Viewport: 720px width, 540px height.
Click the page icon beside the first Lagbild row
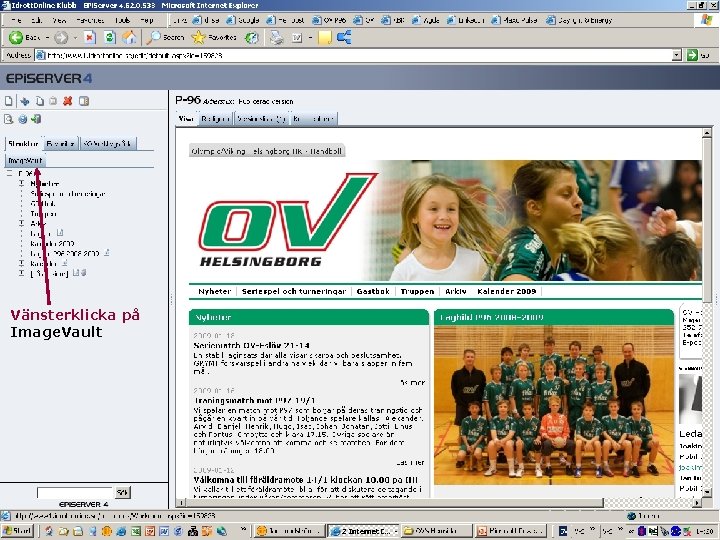pos(60,233)
